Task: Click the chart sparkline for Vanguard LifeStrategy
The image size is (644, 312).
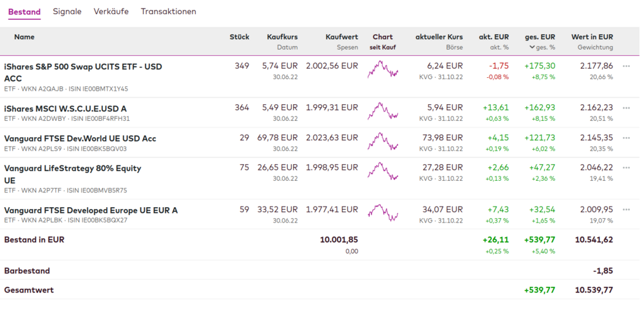Action: pyautogui.click(x=383, y=171)
